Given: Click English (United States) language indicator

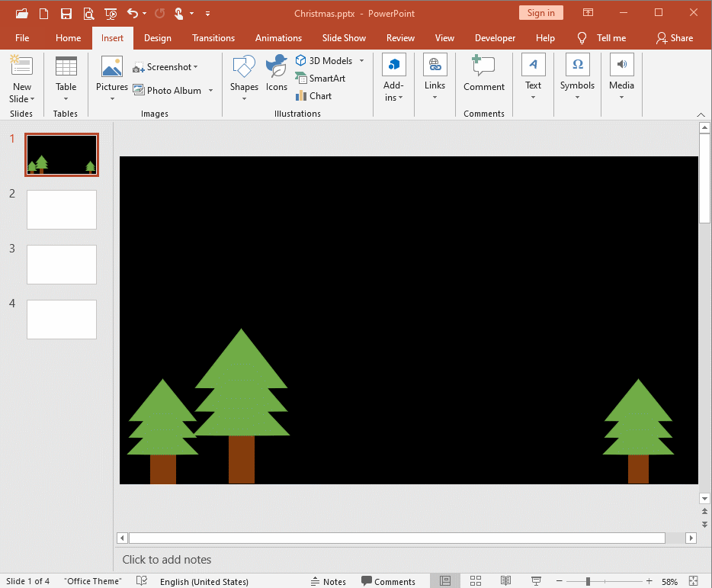Looking at the screenshot, I should point(204,581).
